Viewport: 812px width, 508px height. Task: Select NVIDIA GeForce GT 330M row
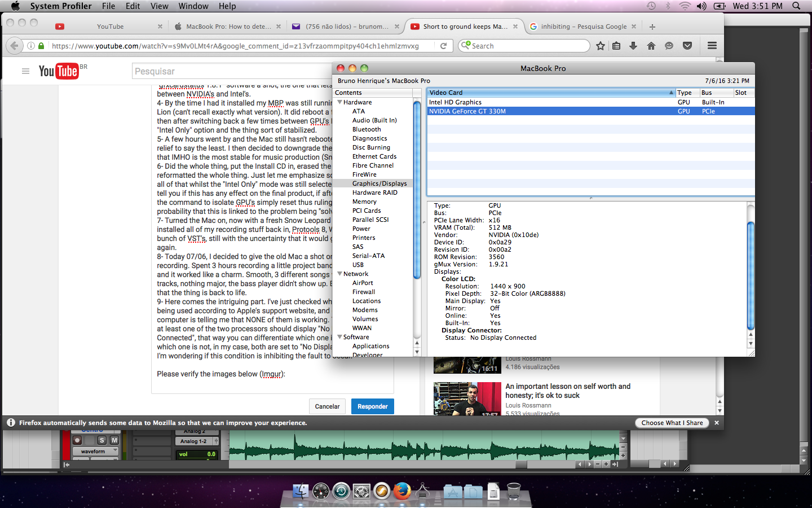590,111
